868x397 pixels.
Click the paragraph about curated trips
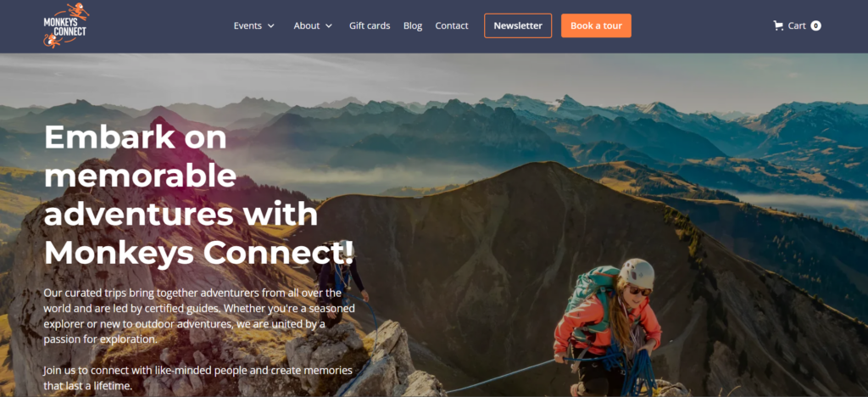coord(199,316)
